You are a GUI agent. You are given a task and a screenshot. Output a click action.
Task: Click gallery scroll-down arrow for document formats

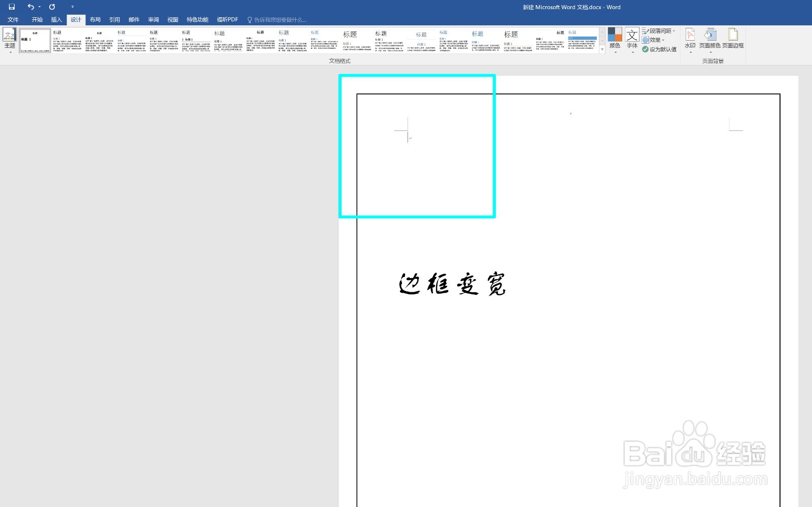coord(602,41)
